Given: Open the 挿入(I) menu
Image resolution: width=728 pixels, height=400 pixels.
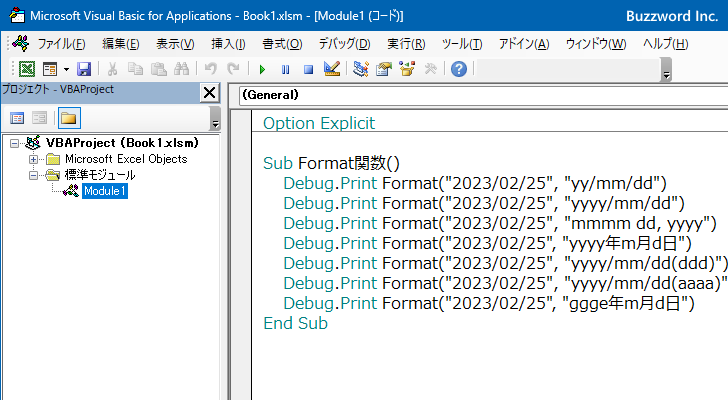Looking at the screenshot, I should pyautogui.click(x=228, y=44).
